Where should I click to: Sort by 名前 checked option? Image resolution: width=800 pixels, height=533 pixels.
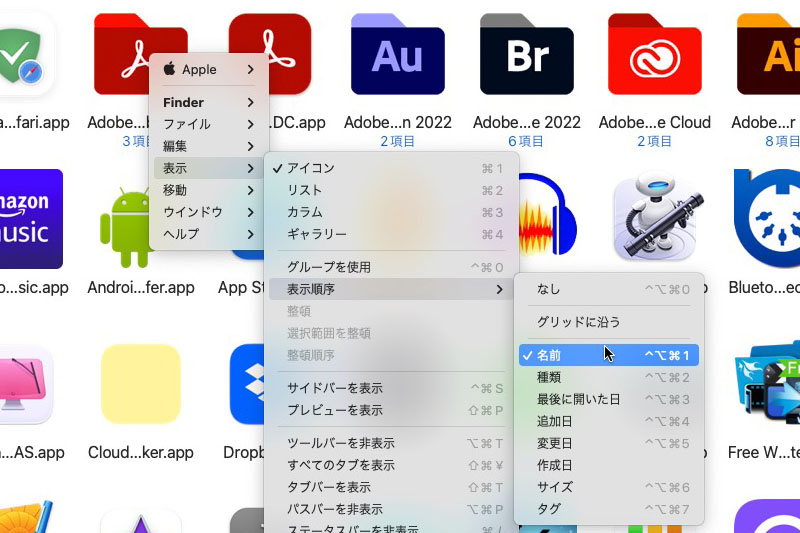pyautogui.click(x=609, y=355)
